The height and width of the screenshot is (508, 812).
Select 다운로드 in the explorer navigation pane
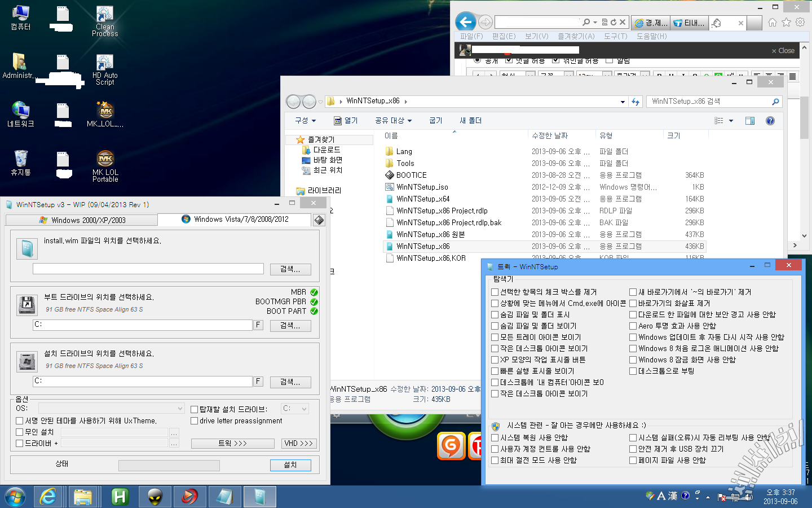[x=326, y=150]
